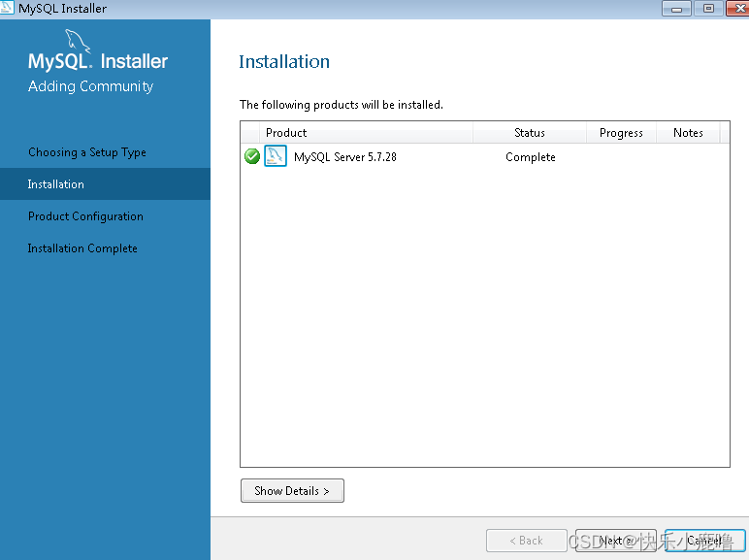Expand Show Details button

292,491
